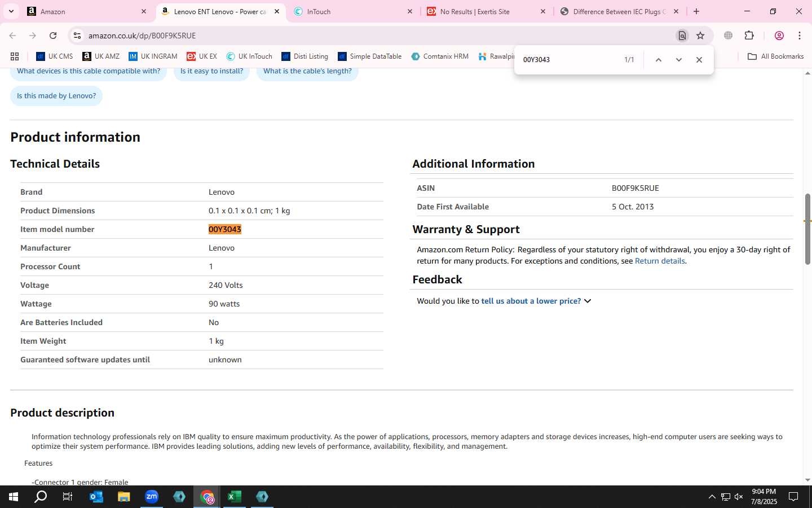Ask 'What devices is this cable compatible with?'
Screen dimensions: 812x508
(89, 71)
